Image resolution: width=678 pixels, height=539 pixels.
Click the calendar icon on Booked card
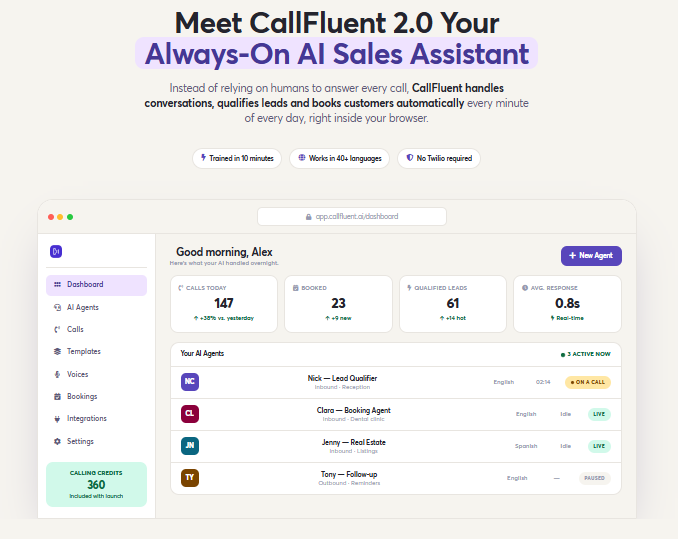click(x=296, y=288)
